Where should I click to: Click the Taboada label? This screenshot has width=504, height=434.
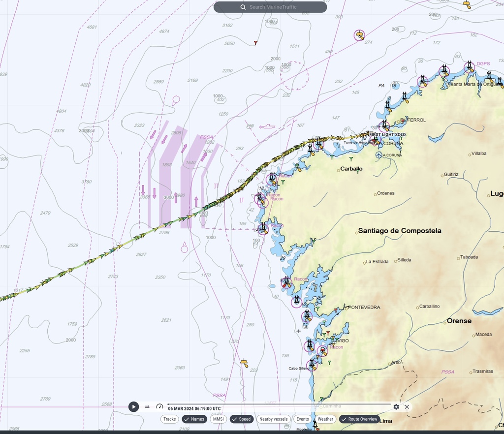pos(469,257)
